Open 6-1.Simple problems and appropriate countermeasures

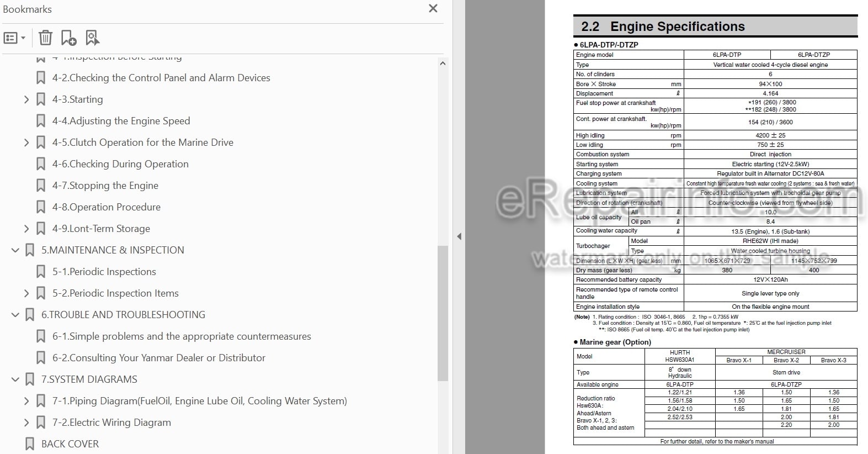182,336
